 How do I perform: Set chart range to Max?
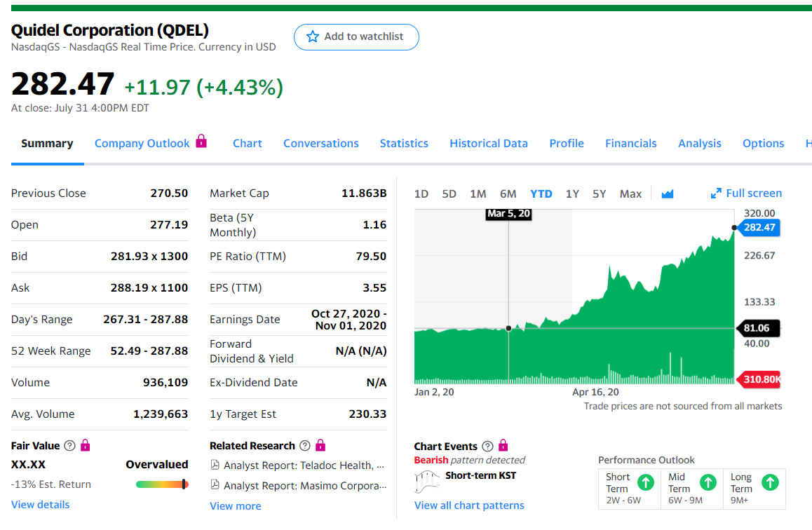click(631, 193)
